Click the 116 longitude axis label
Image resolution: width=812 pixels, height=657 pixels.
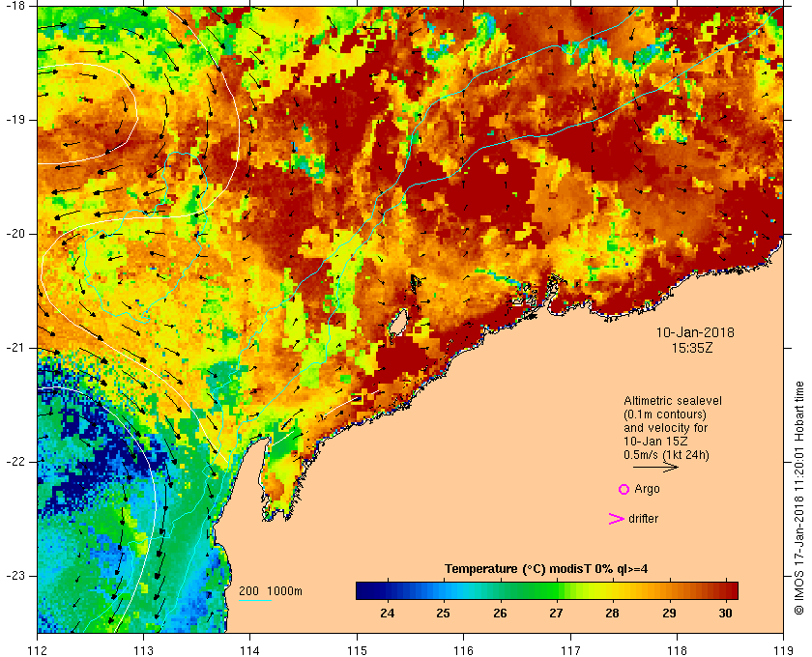(x=463, y=650)
